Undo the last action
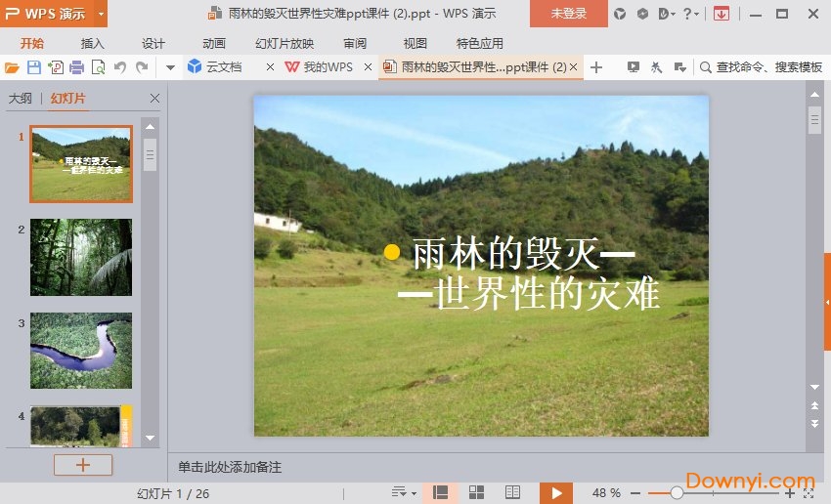The image size is (831, 504). point(120,67)
